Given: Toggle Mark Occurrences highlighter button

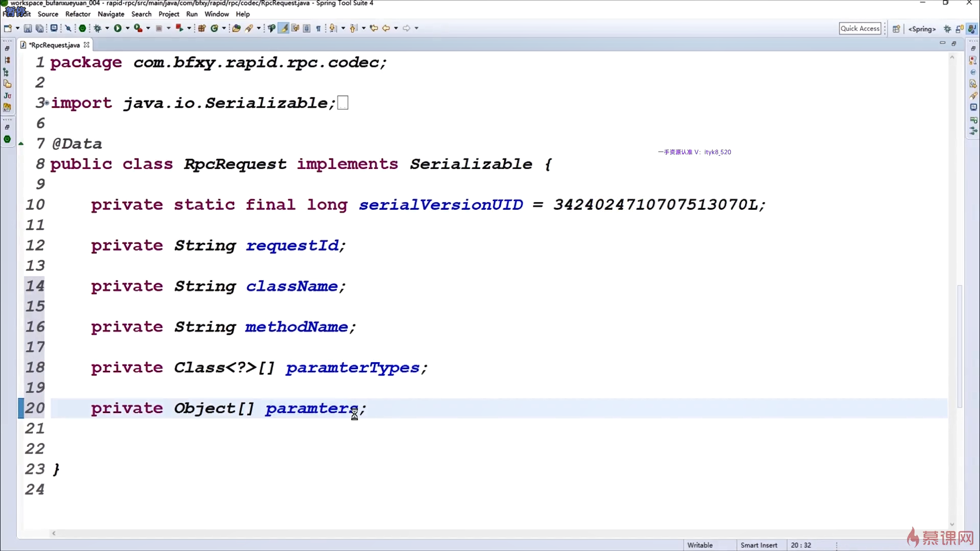Looking at the screenshot, I should (283, 28).
